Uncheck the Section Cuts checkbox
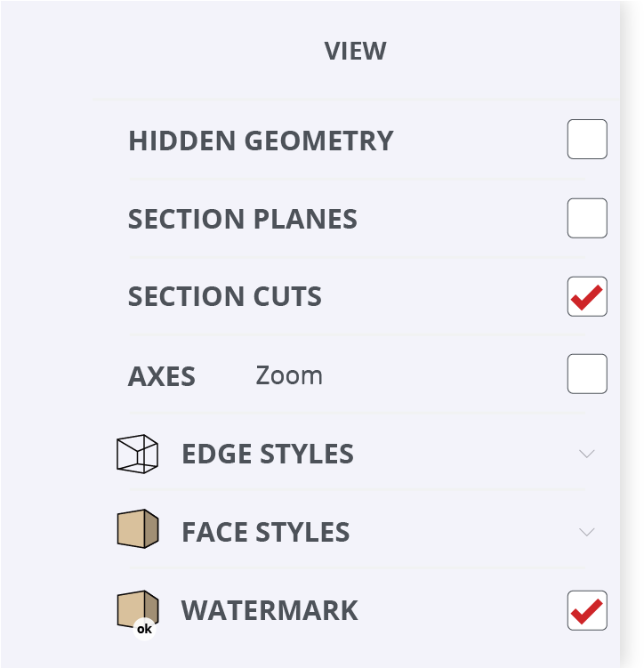Image resolution: width=644 pixels, height=668 pixels. pyautogui.click(x=587, y=296)
